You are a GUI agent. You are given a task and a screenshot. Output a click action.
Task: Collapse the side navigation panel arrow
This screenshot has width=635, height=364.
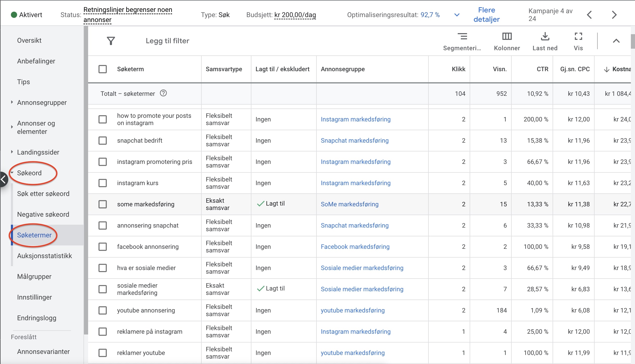pos(4,179)
